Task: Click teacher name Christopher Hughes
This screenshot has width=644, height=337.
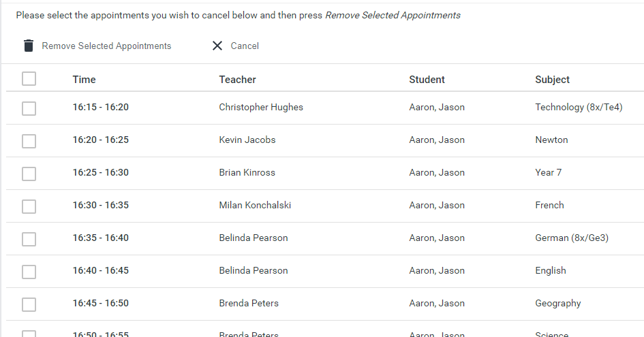Action: [x=261, y=107]
